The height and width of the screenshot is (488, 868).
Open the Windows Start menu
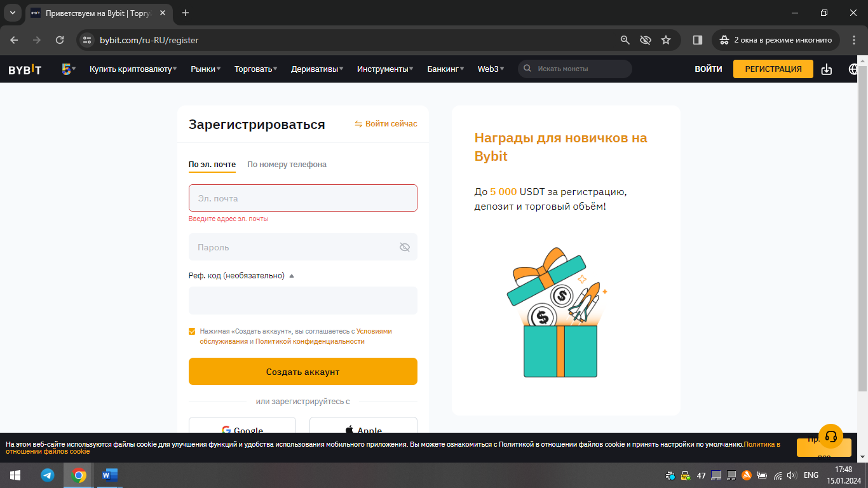[15, 475]
